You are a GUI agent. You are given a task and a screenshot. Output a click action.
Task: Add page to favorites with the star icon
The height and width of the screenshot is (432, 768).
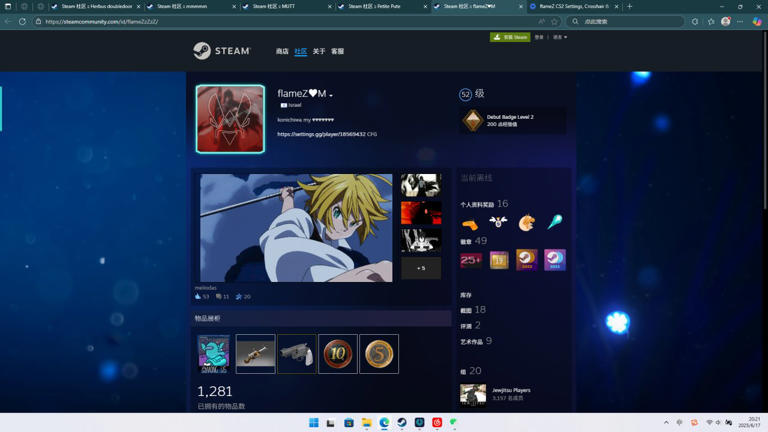click(554, 22)
